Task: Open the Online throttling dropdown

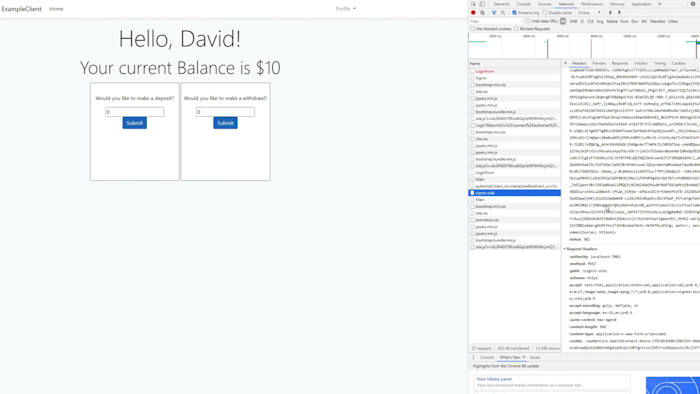Action: click(x=589, y=12)
